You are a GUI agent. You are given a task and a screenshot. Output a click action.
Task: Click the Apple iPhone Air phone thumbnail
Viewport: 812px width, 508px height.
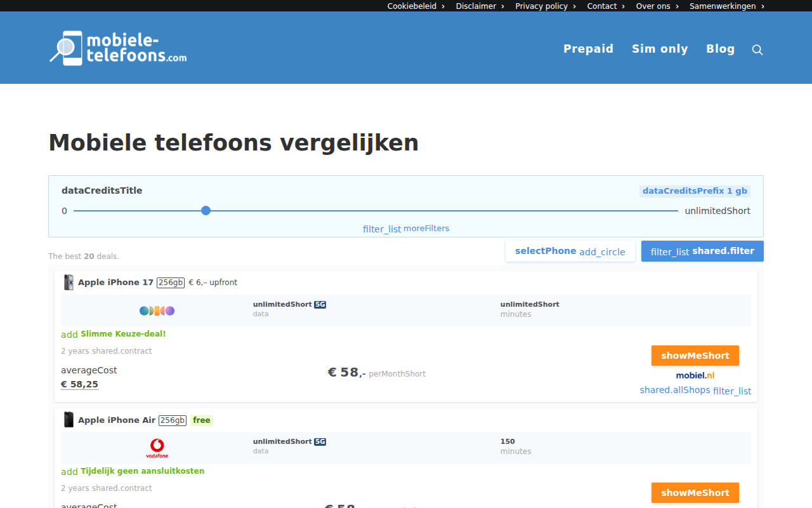click(x=69, y=420)
